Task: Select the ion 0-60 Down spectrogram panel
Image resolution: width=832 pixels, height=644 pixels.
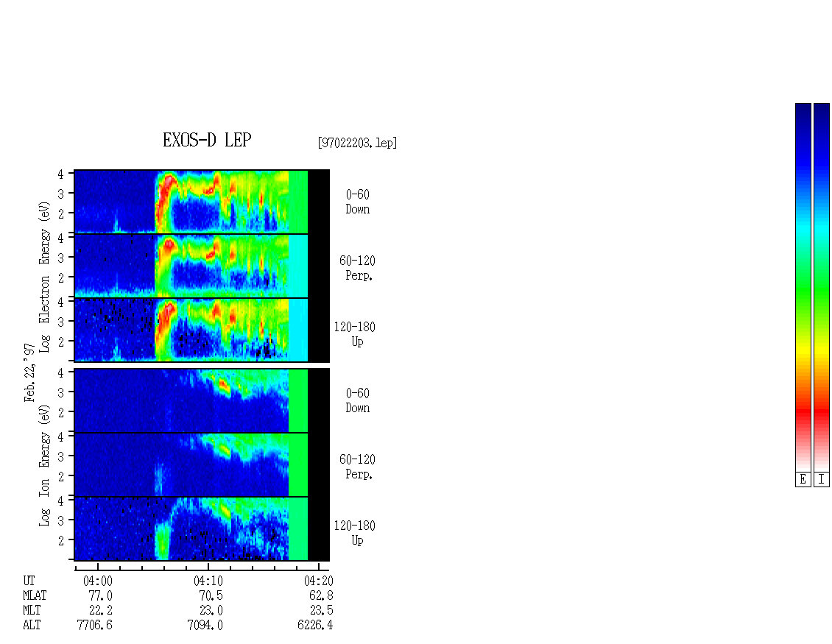Action: tap(202, 400)
